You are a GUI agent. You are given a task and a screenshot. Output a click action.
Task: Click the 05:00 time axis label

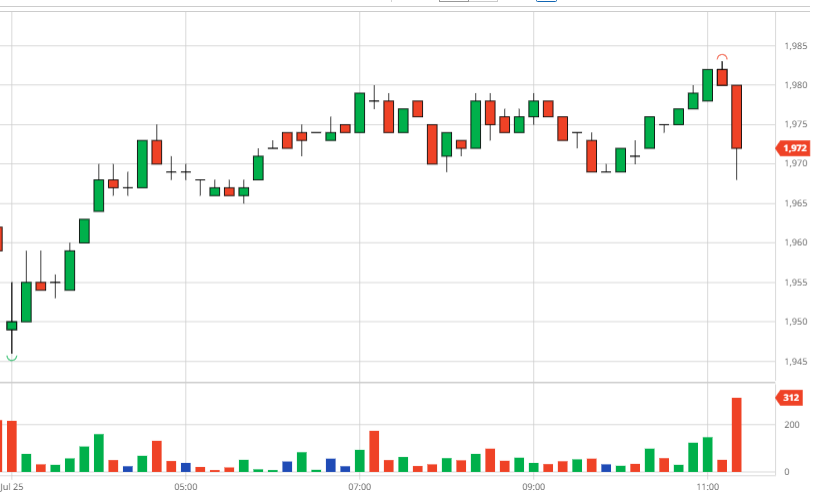click(186, 487)
